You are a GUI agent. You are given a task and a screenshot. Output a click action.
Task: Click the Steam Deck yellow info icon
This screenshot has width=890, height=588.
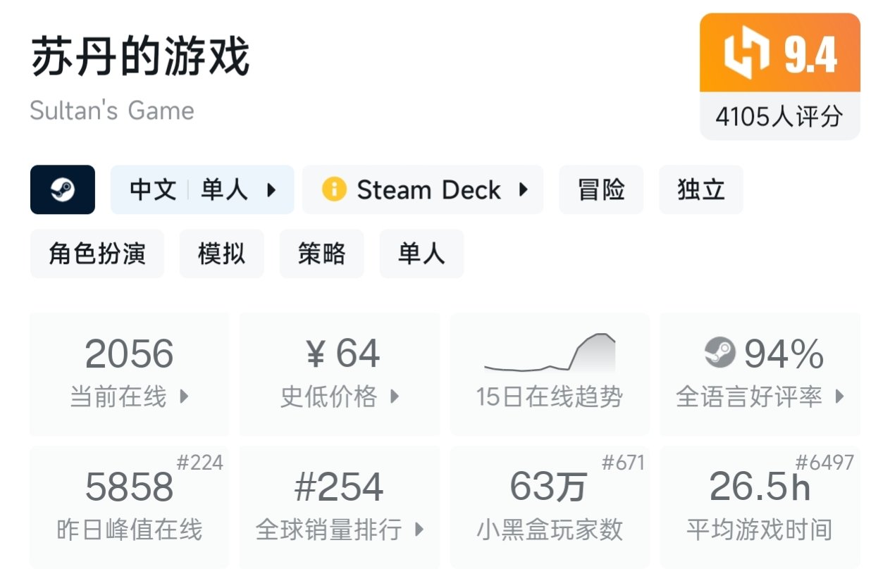click(333, 189)
